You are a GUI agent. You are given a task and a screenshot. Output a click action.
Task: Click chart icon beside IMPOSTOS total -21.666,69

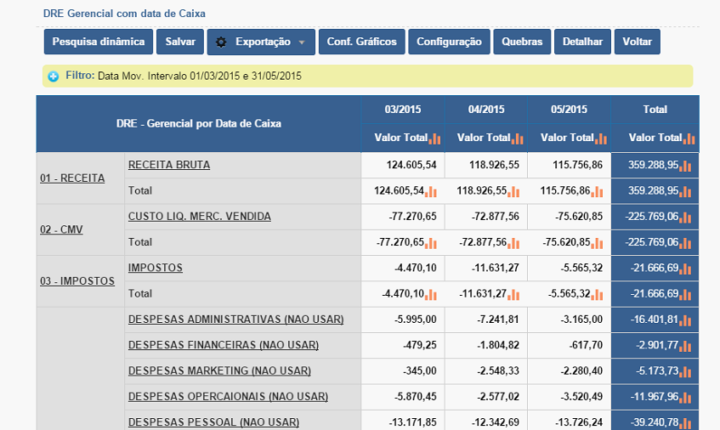685,269
